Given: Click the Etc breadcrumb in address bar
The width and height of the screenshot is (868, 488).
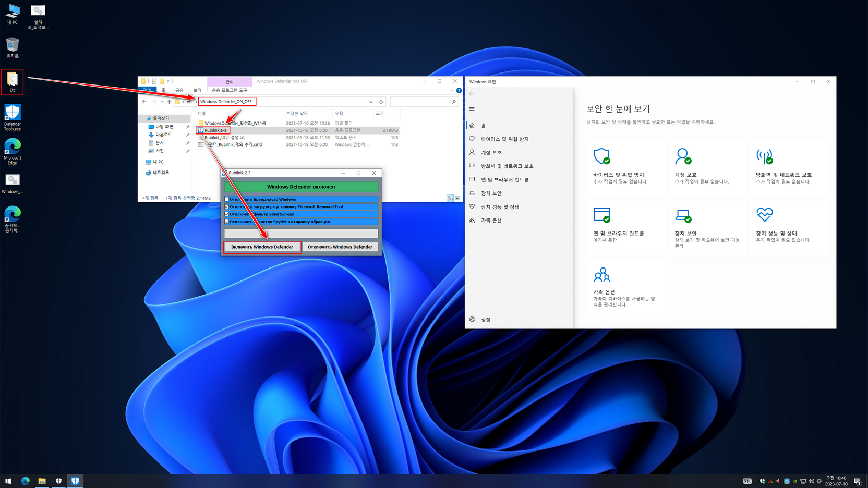Looking at the screenshot, I should point(190,102).
